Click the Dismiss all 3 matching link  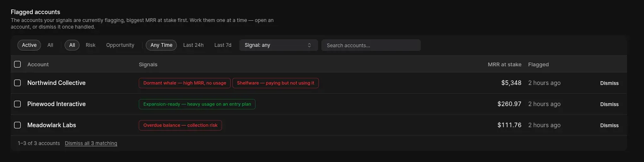(x=91, y=143)
